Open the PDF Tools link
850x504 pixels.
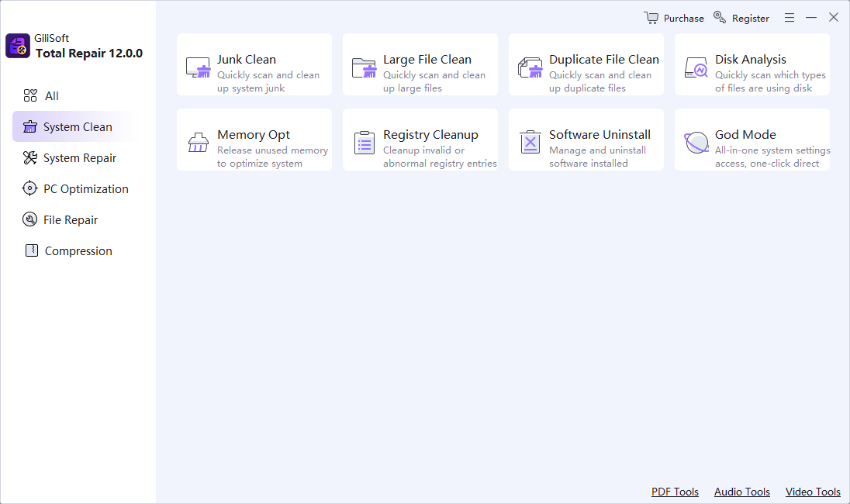click(675, 492)
